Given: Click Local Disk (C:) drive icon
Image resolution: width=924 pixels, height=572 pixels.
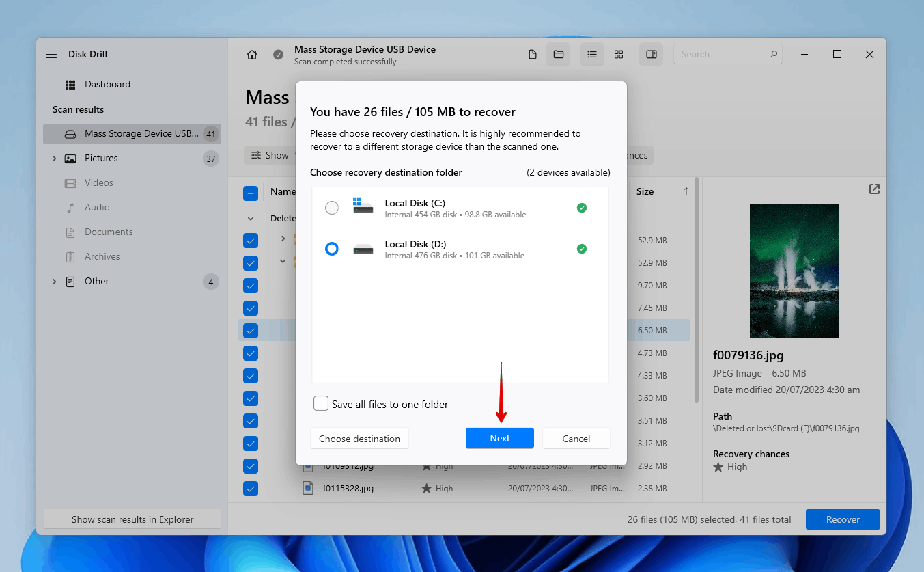Looking at the screenshot, I should [x=363, y=206].
